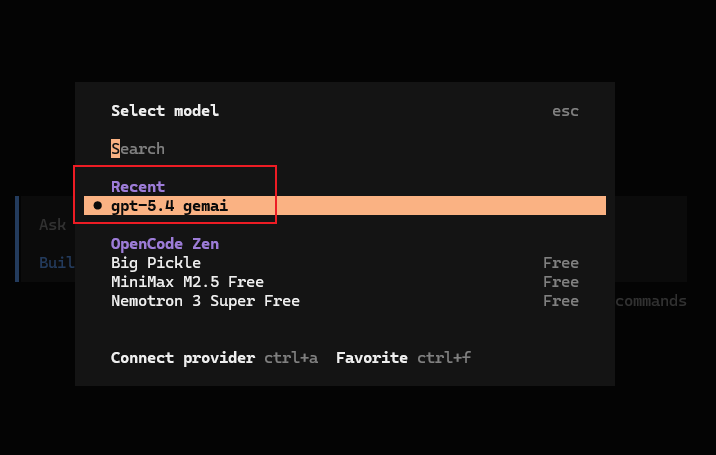The image size is (716, 455).
Task: Click the Select model dialog title
Action: [165, 111]
